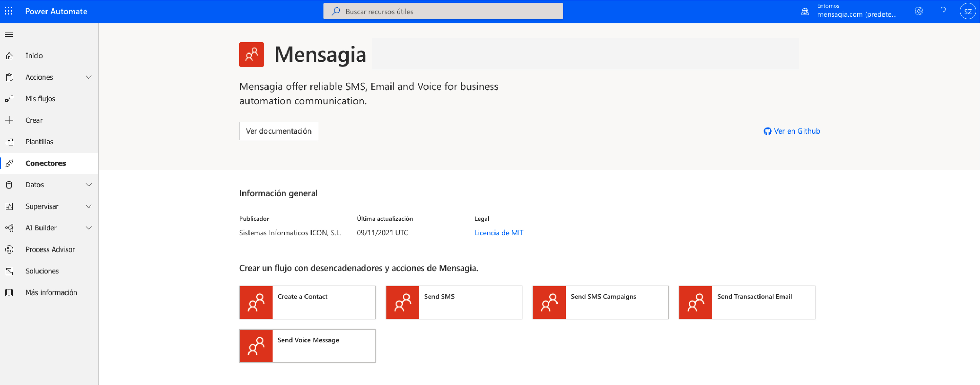Click the Ver documentación button
This screenshot has height=385, width=980.
(x=278, y=131)
